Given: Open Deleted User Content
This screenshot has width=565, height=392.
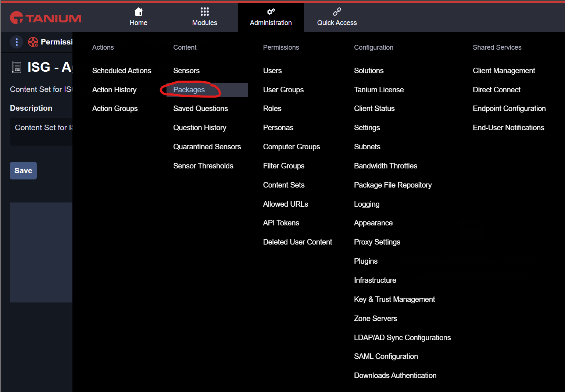Looking at the screenshot, I should click(298, 242).
